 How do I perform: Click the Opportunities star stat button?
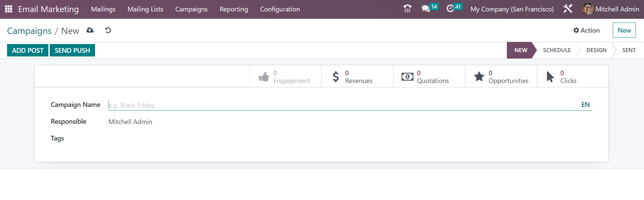(x=501, y=77)
